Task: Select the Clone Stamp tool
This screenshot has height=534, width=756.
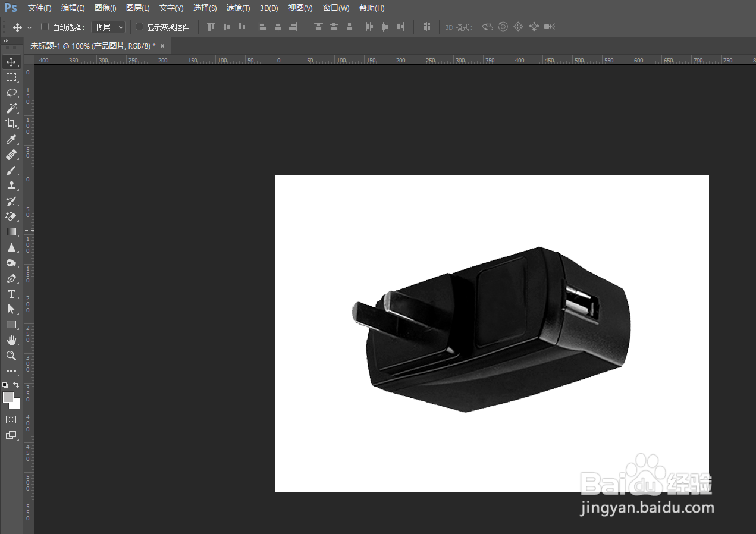Action: (11, 186)
